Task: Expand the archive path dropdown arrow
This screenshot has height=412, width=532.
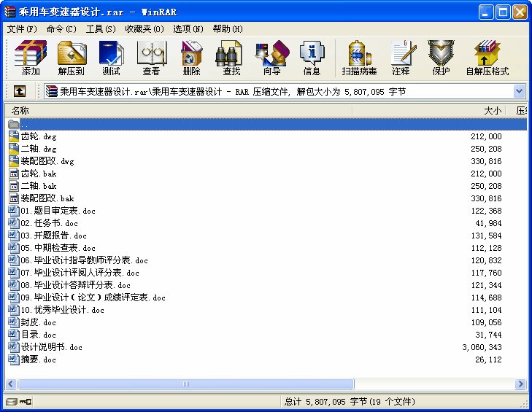Action: [x=519, y=91]
